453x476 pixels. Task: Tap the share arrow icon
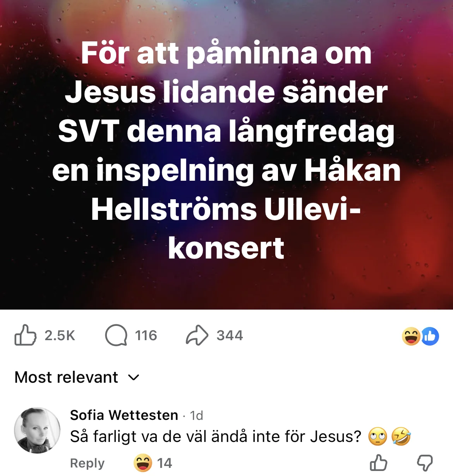coord(197,335)
